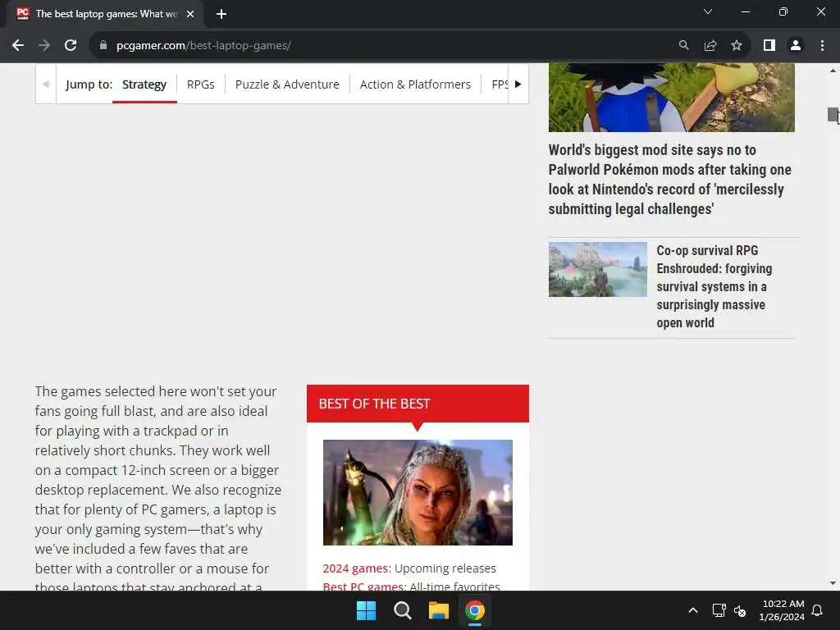The height and width of the screenshot is (630, 840).
Task: Open the Palworld article's large image
Action: (x=671, y=98)
